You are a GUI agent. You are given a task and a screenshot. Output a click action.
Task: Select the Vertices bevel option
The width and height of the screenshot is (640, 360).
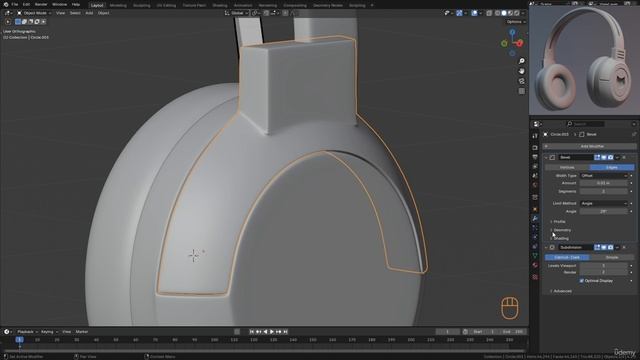click(567, 167)
